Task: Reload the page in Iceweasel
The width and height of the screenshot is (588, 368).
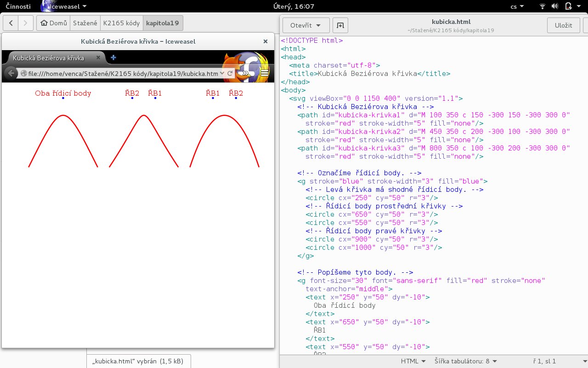Action: 230,73
